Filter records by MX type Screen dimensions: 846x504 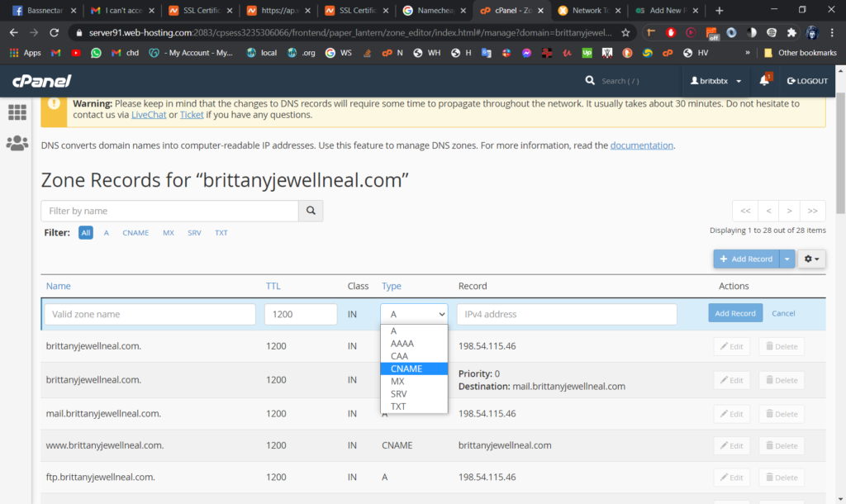coord(169,233)
